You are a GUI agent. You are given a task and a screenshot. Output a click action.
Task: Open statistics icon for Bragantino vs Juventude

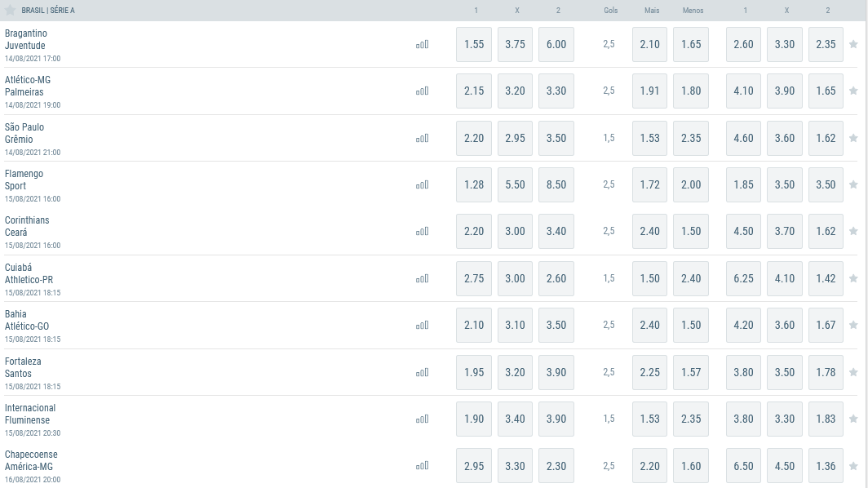coord(423,44)
